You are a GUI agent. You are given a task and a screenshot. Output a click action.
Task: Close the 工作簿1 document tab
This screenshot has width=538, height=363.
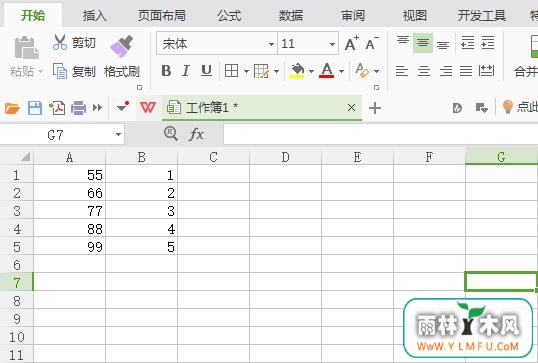(x=351, y=108)
